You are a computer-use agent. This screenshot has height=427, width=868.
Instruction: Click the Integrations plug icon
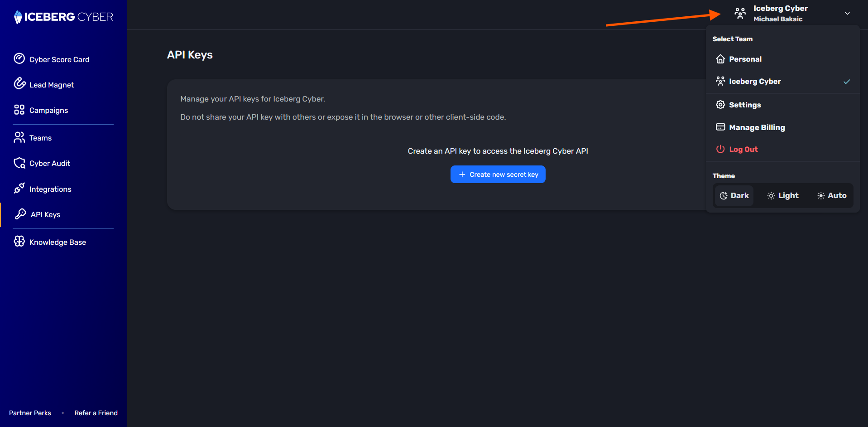pos(19,188)
